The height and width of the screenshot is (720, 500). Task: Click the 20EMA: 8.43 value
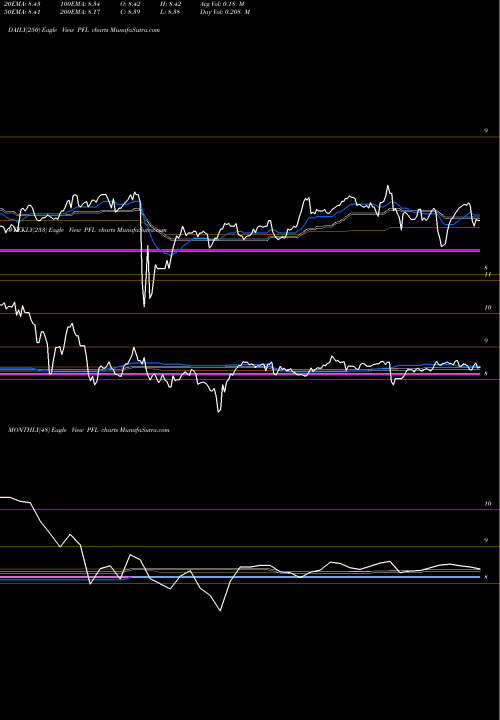click(x=22, y=4)
